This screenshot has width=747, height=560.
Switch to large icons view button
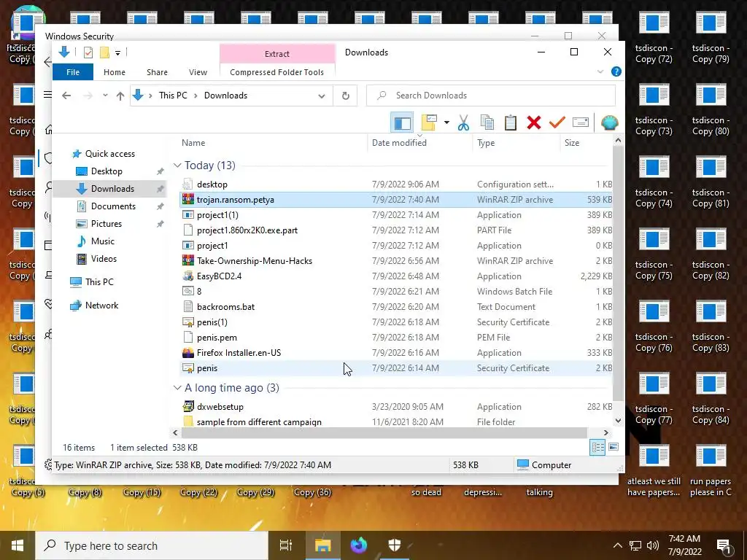coord(614,447)
